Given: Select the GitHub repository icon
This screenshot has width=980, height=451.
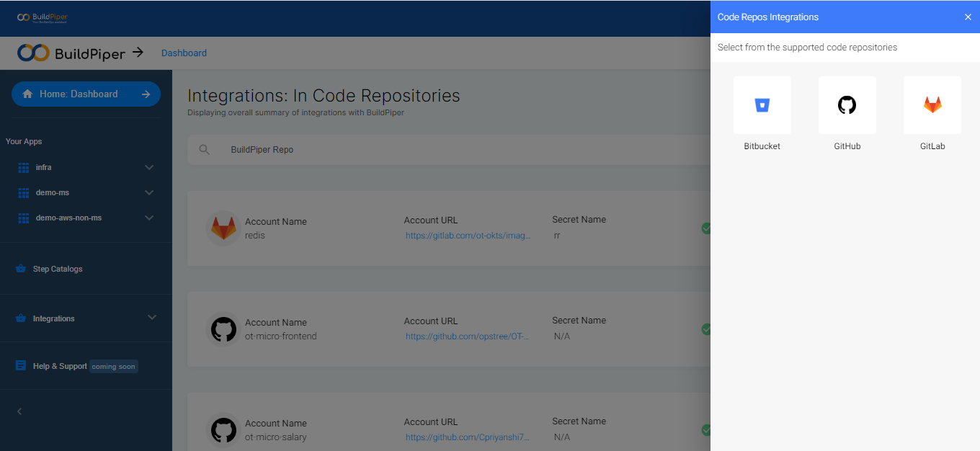Looking at the screenshot, I should 847,105.
